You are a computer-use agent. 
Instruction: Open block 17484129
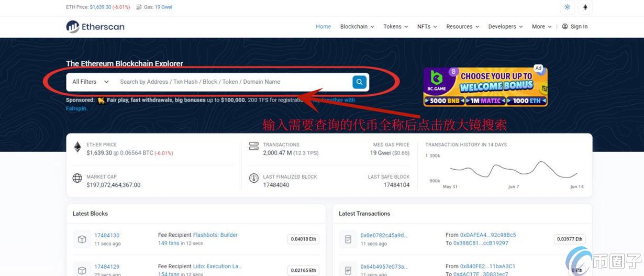pyautogui.click(x=107, y=267)
